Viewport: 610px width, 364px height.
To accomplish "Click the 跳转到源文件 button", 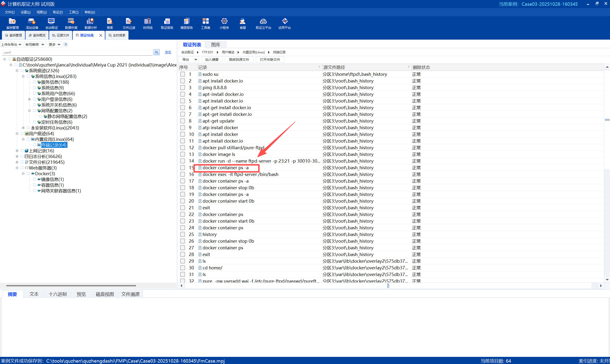I will [x=239, y=60].
